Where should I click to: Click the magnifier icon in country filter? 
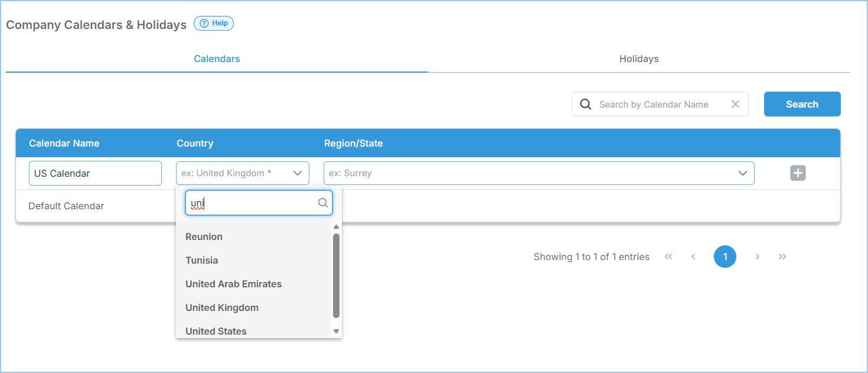click(x=322, y=203)
